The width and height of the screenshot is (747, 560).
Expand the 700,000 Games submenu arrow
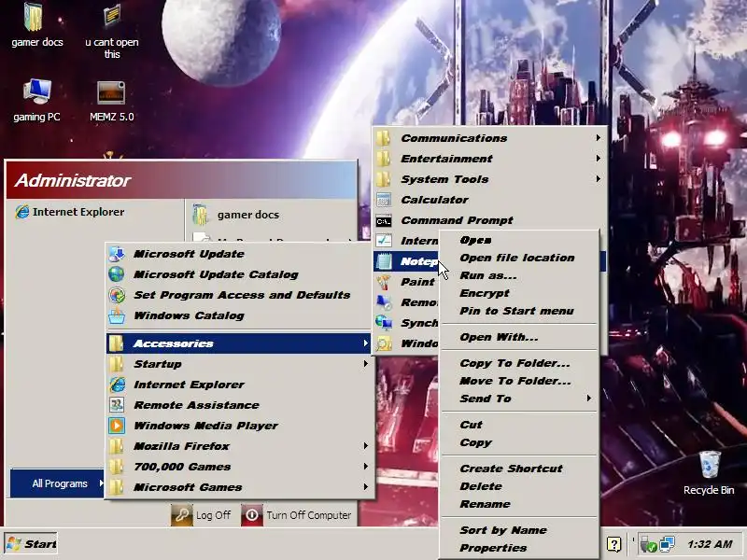click(x=365, y=466)
